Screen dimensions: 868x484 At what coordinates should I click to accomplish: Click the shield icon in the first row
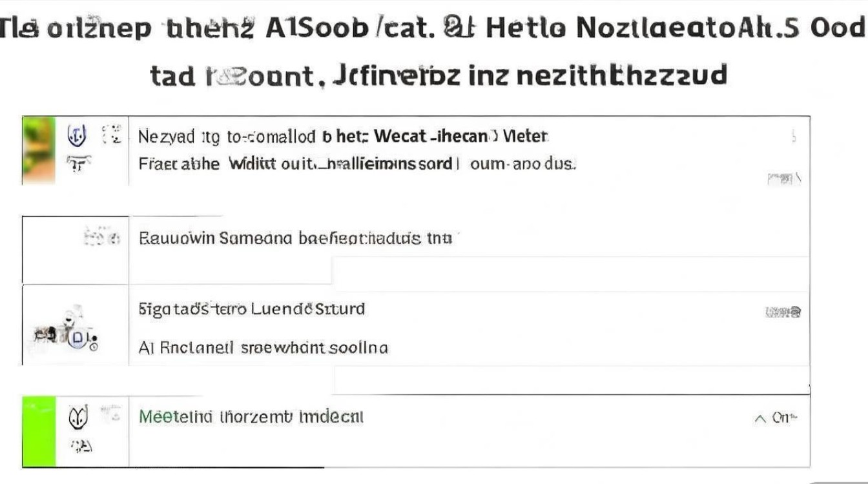pyautogui.click(x=77, y=136)
